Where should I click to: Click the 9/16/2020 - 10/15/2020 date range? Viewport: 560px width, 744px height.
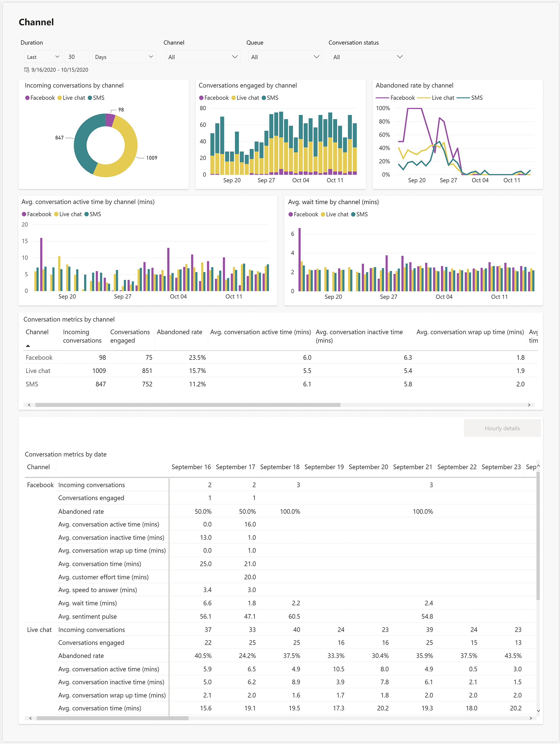pos(60,70)
